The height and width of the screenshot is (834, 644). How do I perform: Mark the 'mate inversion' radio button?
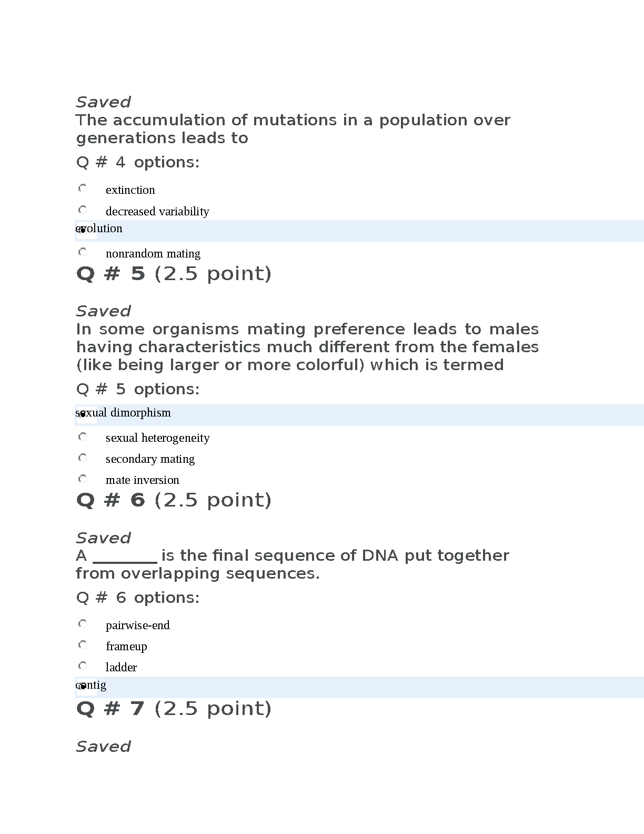click(83, 479)
